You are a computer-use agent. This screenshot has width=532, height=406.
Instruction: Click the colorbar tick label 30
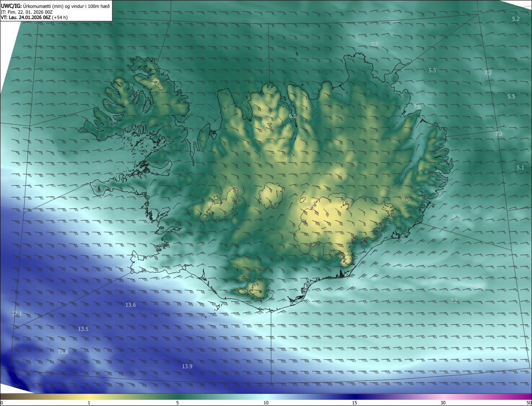click(x=443, y=403)
